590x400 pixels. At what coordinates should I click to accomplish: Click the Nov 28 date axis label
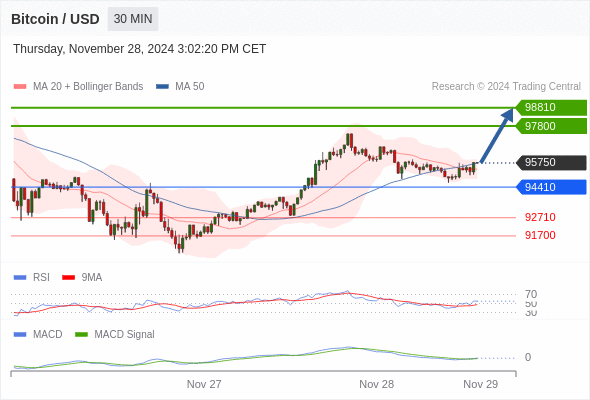(x=376, y=384)
